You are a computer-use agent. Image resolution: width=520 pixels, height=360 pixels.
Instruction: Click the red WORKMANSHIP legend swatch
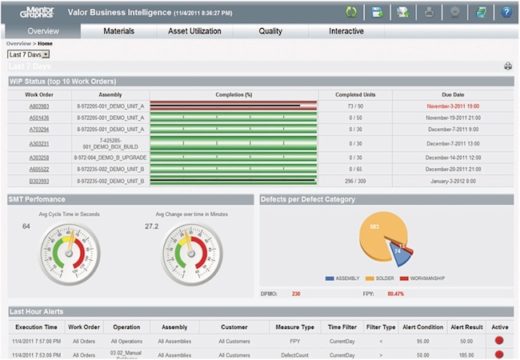click(404, 278)
